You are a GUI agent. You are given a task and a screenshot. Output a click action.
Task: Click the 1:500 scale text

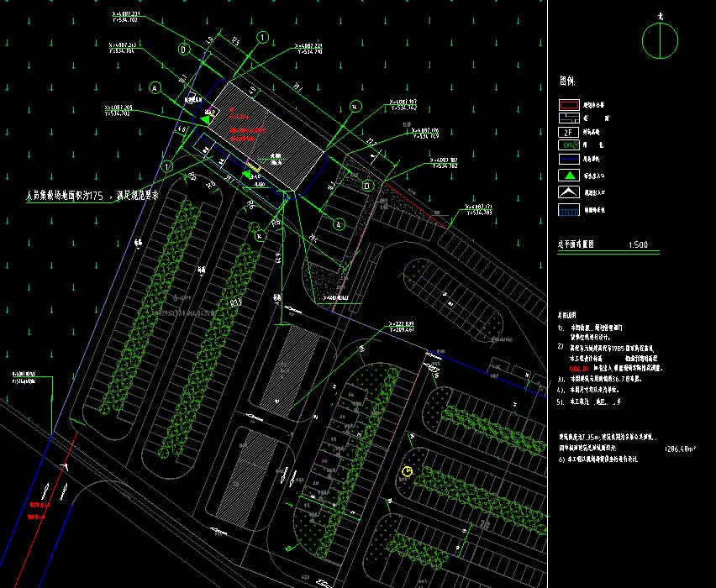638,245
